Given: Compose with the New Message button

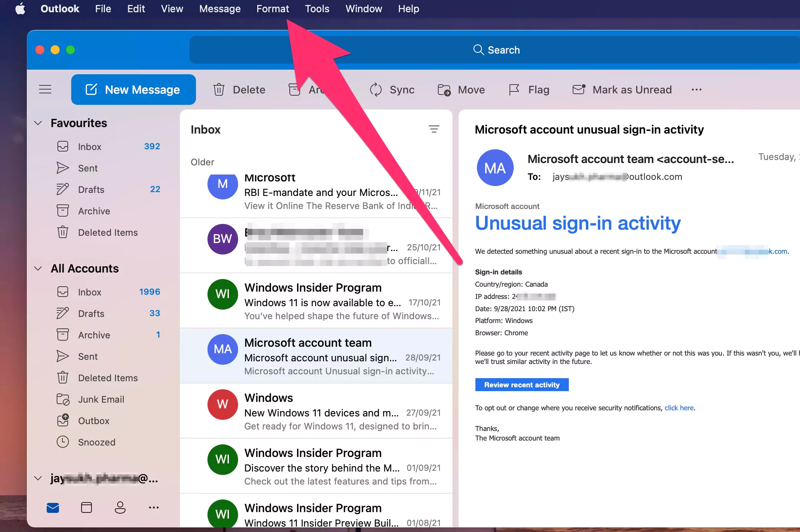Looking at the screenshot, I should pos(134,90).
